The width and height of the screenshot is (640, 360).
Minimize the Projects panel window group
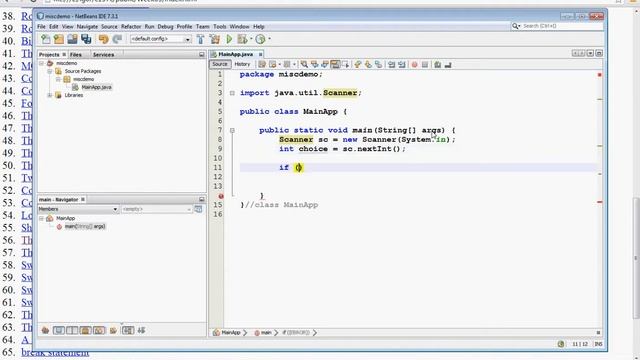[x=202, y=54]
